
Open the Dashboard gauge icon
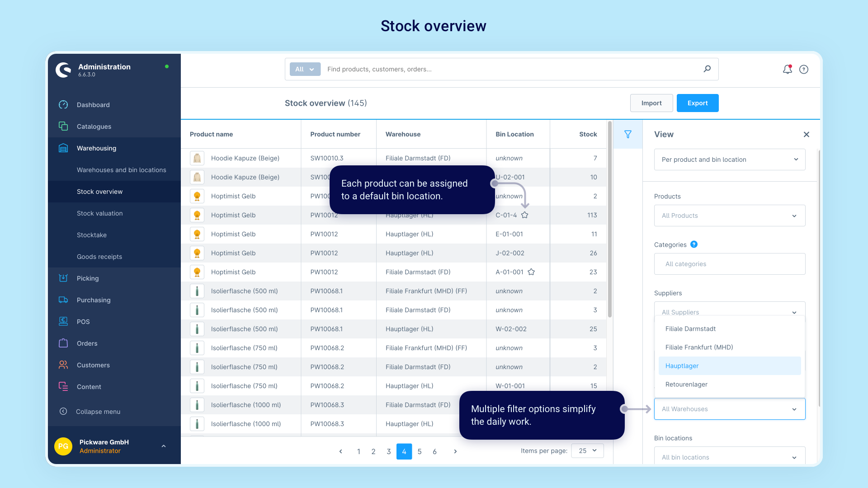[x=63, y=105]
